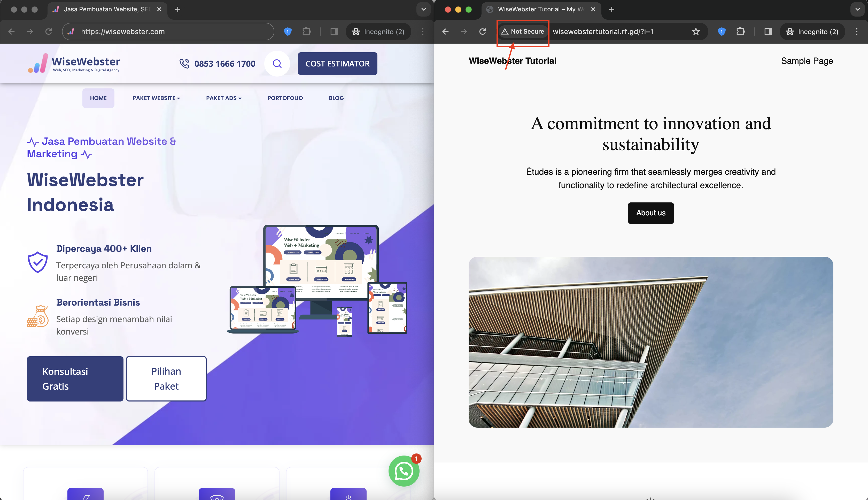Click the Not Secure warning chip
This screenshot has width=868, height=500.
click(x=523, y=32)
